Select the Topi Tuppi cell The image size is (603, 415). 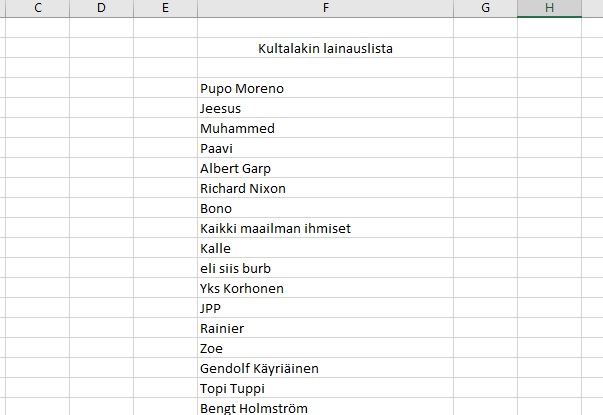[325, 388]
